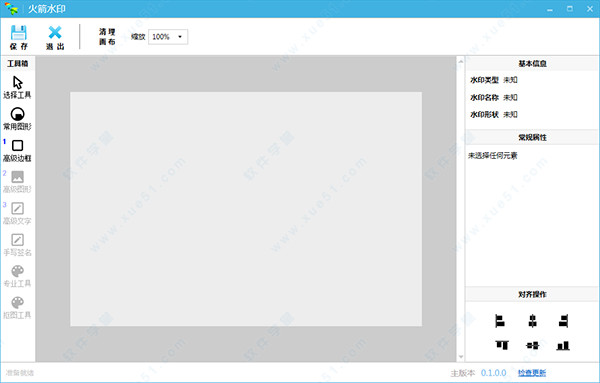
Task: Click the 水印名称 label
Action: 484,98
